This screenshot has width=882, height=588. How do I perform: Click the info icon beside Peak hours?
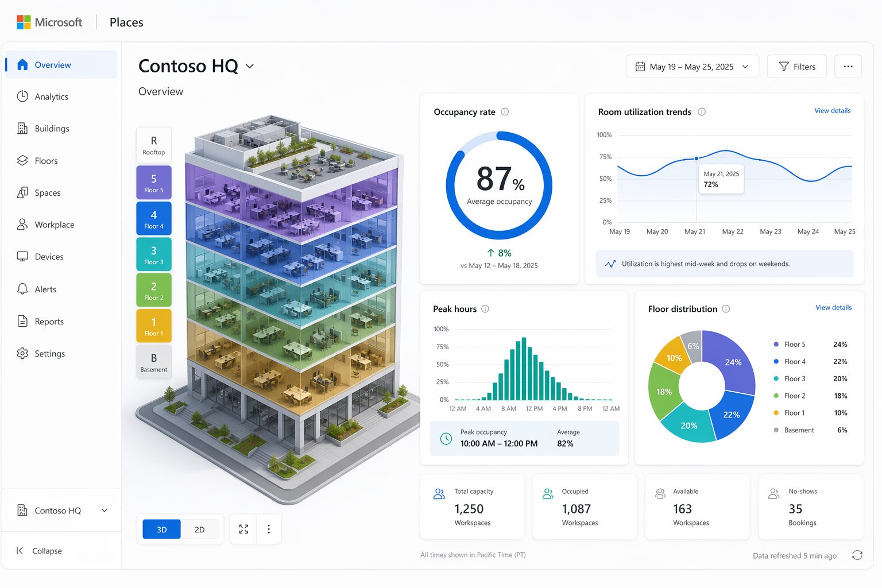(485, 309)
